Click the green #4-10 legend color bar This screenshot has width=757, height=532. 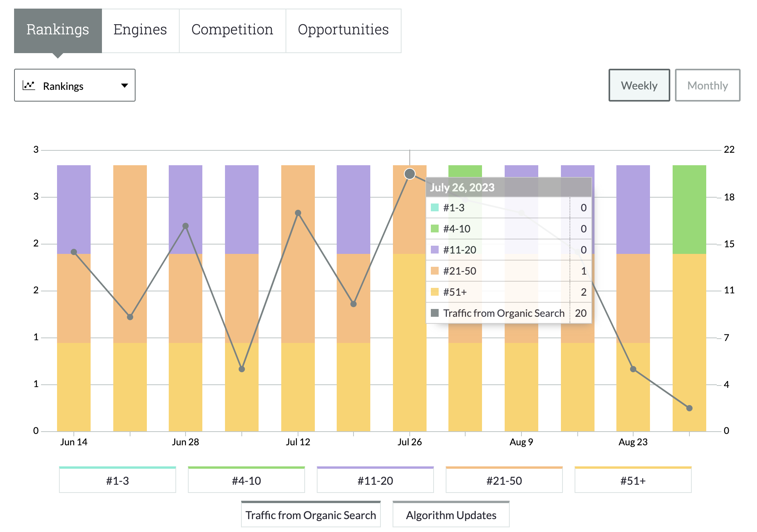(x=246, y=467)
